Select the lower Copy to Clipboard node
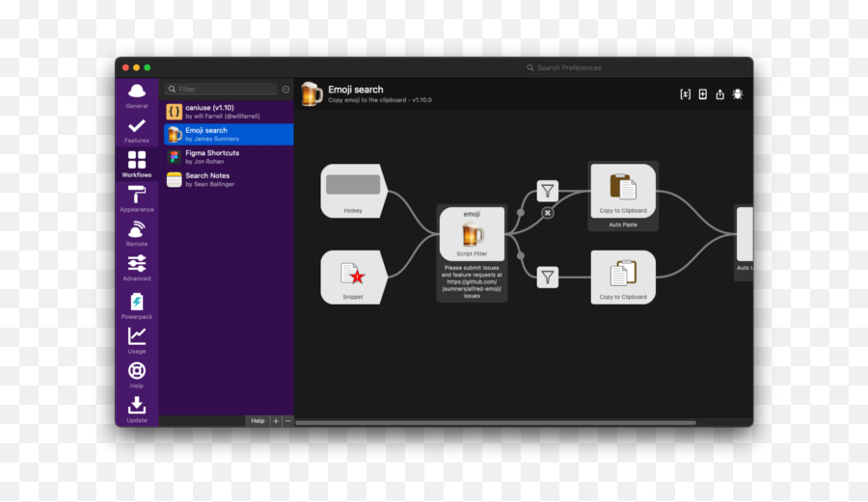The width and height of the screenshot is (868, 502). [623, 277]
